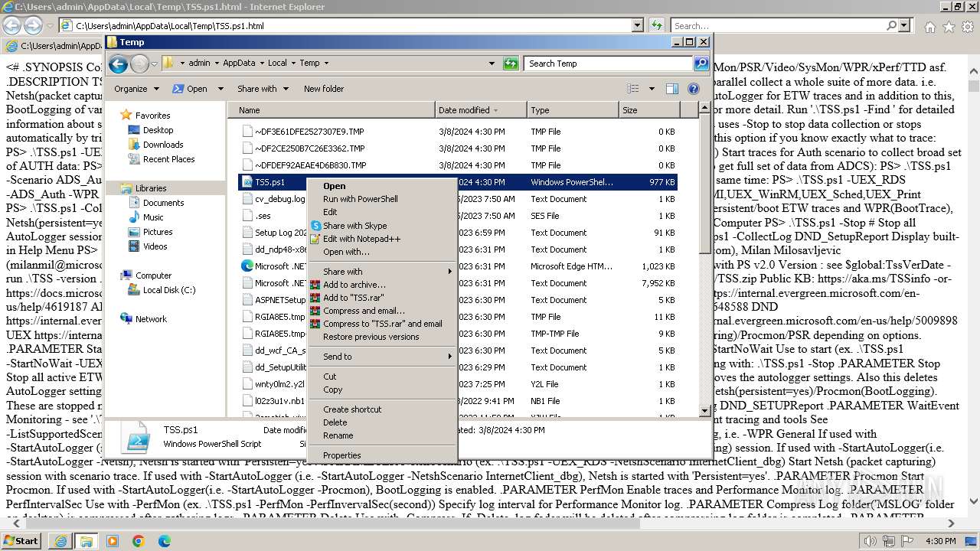Click Temp in address breadcrumb
The image size is (980, 551).
[x=309, y=64]
